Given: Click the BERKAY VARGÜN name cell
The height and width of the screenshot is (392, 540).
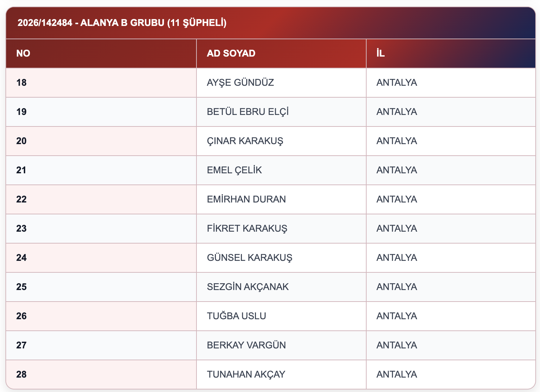Looking at the screenshot, I should click(x=281, y=345).
